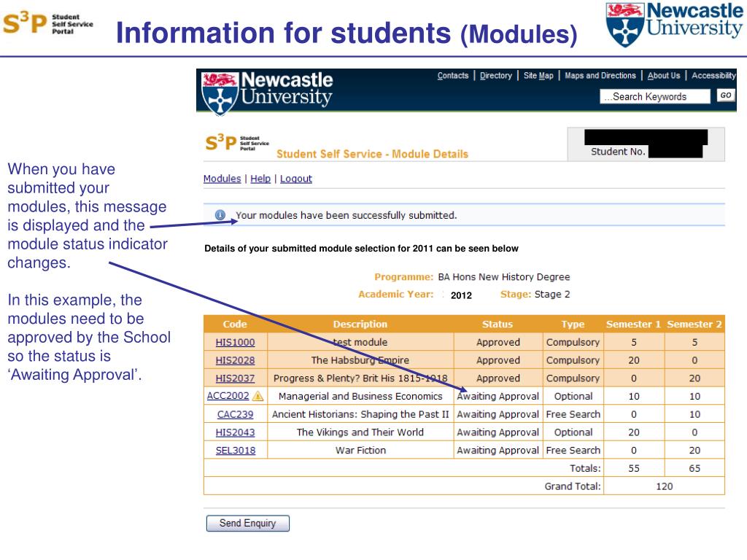747x560 pixels.
Task: Click the Optional type for HIS2043
Action: click(x=573, y=432)
